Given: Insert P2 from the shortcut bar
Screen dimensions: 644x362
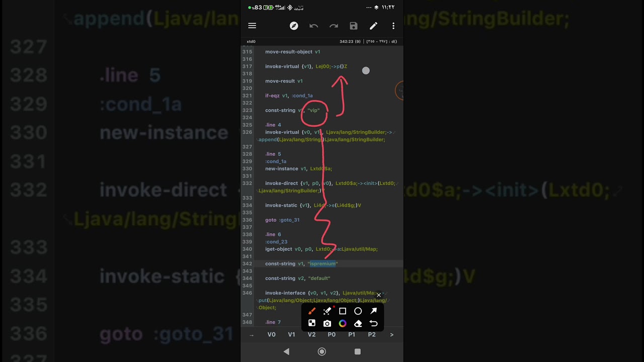Looking at the screenshot, I should pos(372,334).
